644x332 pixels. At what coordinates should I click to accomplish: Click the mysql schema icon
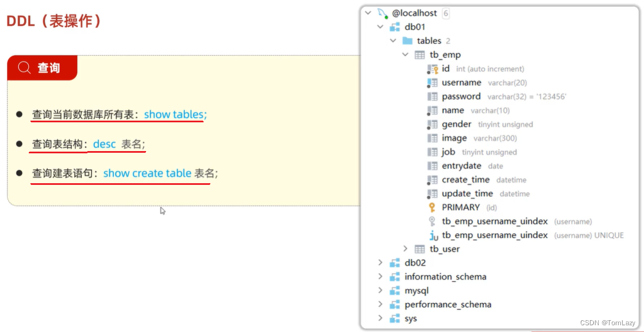click(394, 290)
